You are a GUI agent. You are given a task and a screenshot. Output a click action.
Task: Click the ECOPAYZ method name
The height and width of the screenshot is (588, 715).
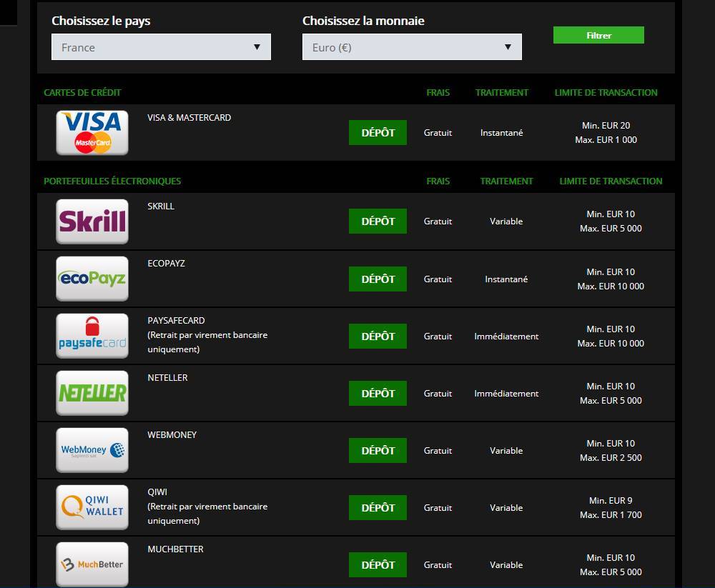(x=167, y=264)
